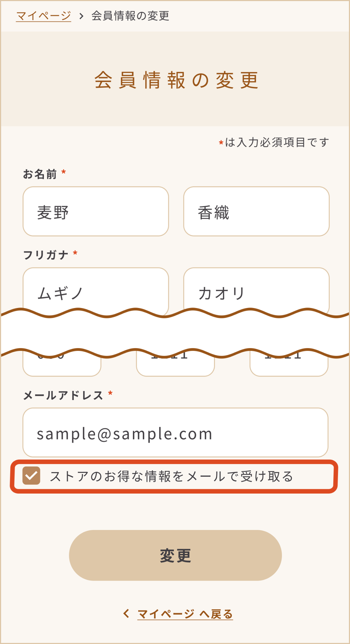
Task: Select the rightmost phone number segment field
Action: 289,366
